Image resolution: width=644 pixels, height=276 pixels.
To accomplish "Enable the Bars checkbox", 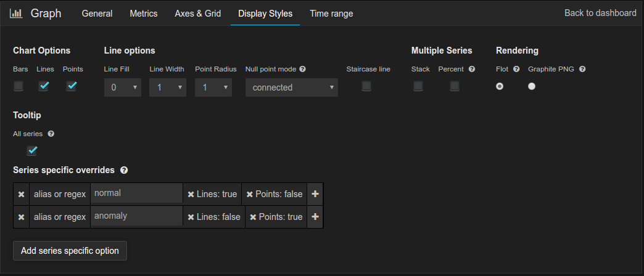I will 19,86.
